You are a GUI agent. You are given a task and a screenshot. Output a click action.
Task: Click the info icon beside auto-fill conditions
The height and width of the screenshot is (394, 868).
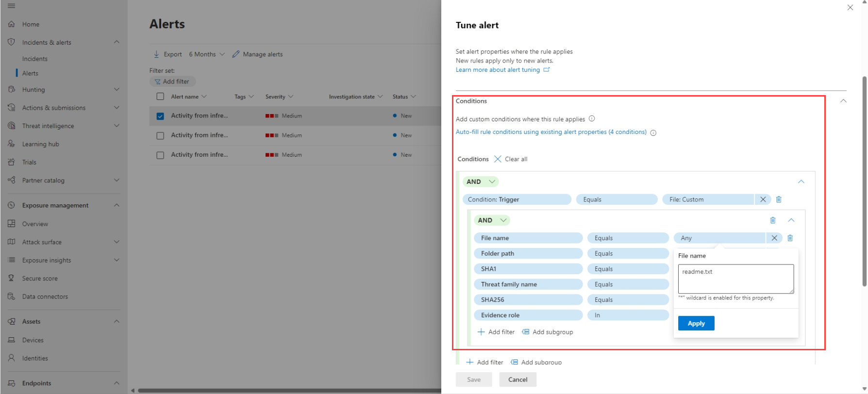pos(653,133)
